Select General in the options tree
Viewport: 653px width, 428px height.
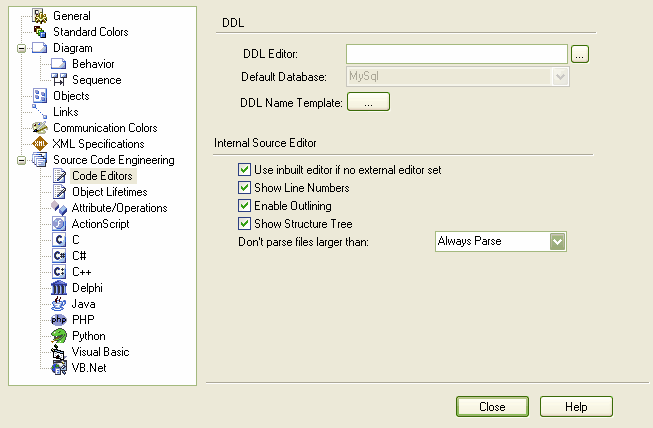(72, 16)
